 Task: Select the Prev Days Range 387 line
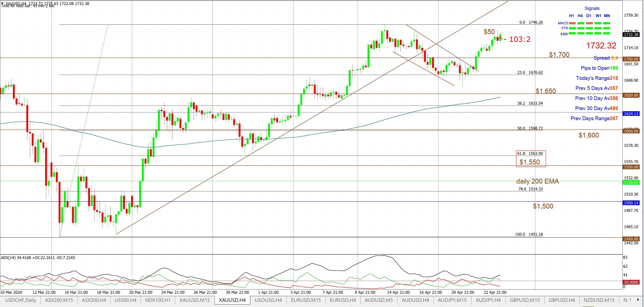[594, 118]
